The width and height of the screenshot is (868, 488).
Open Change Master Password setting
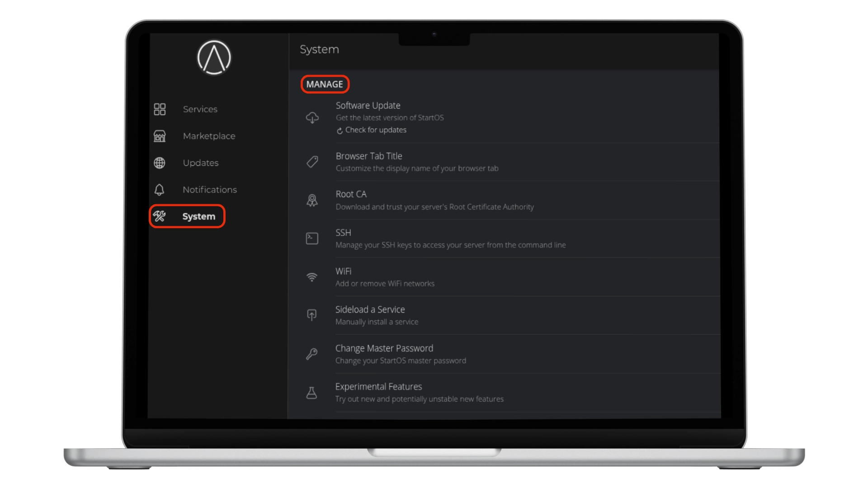point(384,348)
